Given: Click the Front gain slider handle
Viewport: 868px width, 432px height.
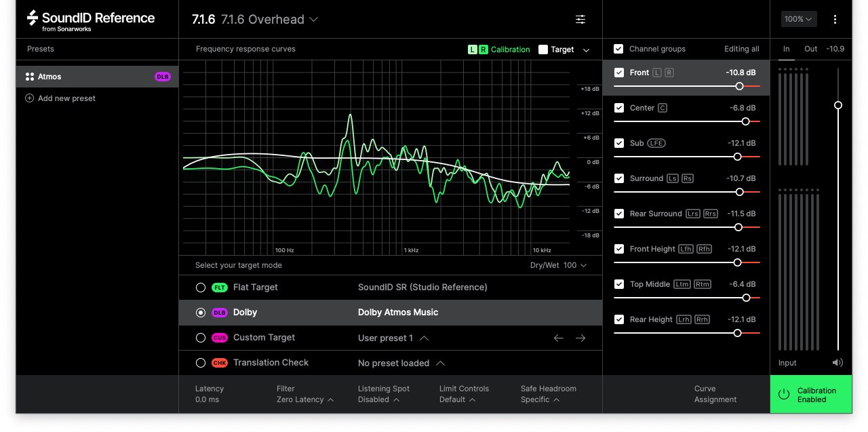Looking at the screenshot, I should [739, 86].
